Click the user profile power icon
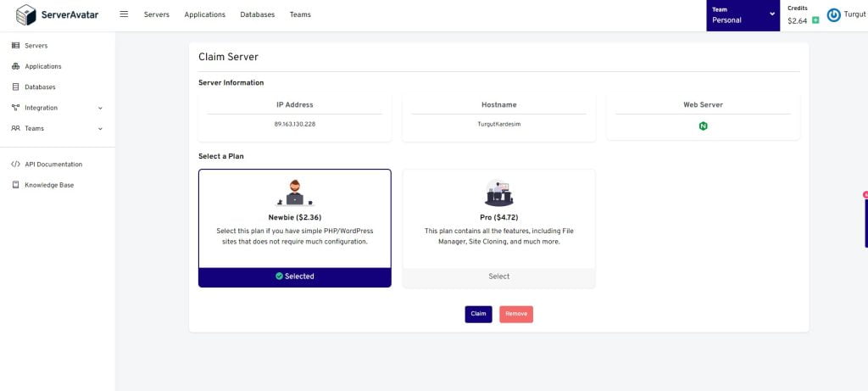The height and width of the screenshot is (391, 868). pos(833,14)
